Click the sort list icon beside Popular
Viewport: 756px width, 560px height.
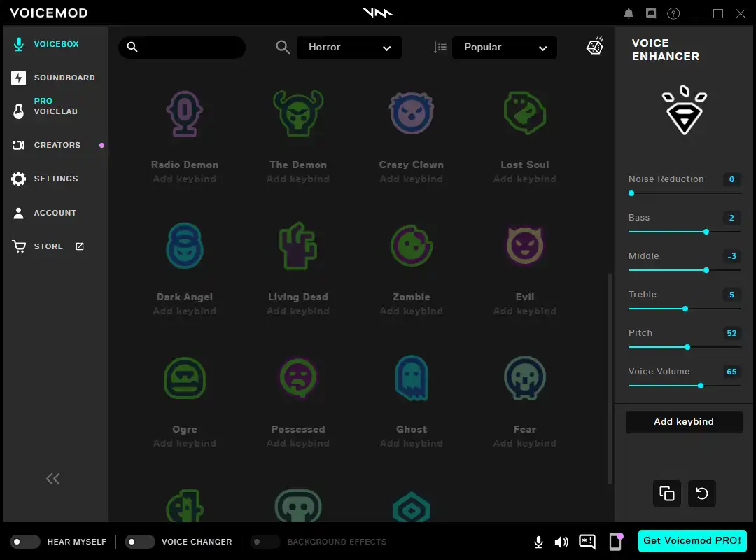(440, 48)
